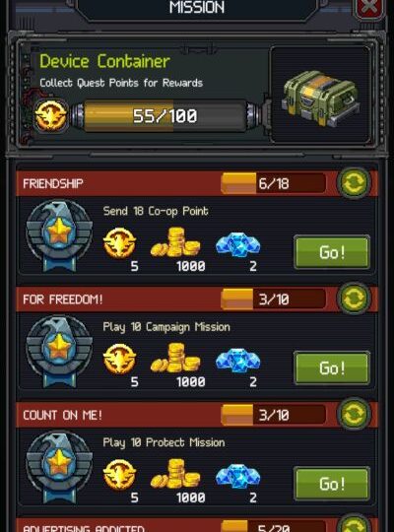
Task: Tap the quest point reward in Count On Me!
Action: [x=119, y=475]
